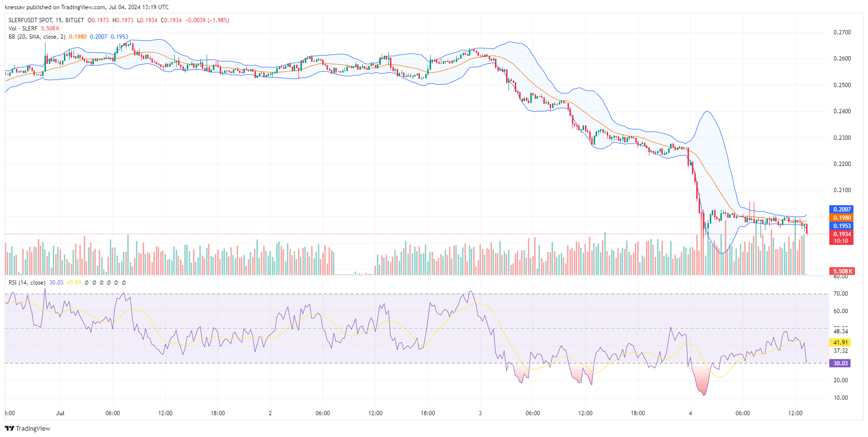Image resolution: width=868 pixels, height=437 pixels.
Task: Click the day 2 label on time axis
Action: [270, 413]
